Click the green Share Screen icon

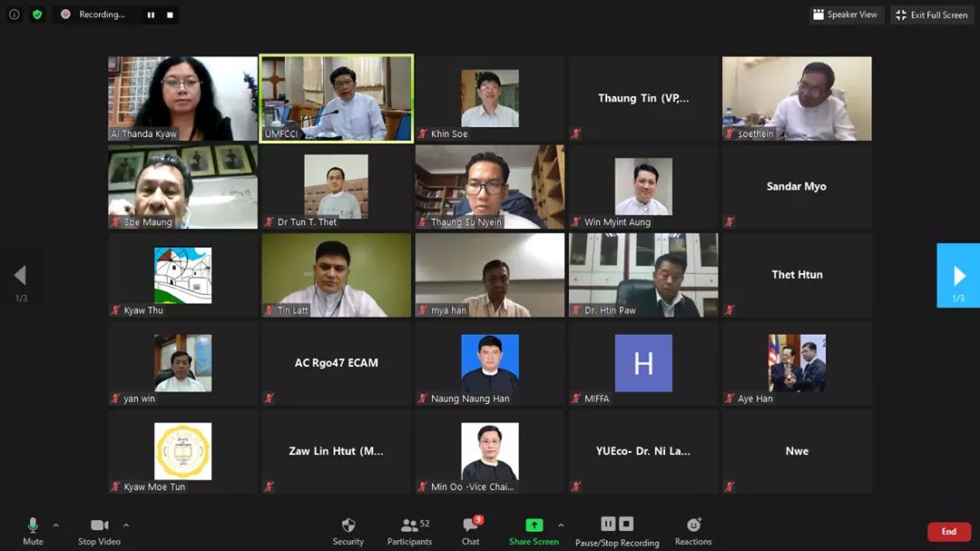tap(534, 525)
